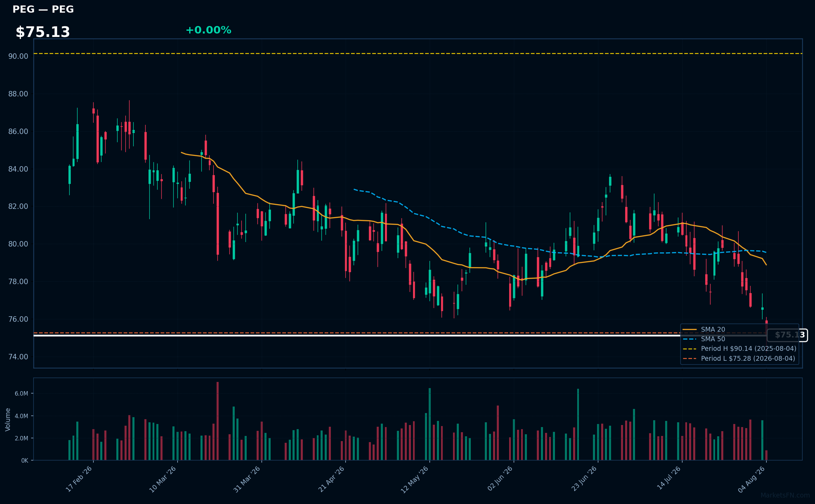Pick the 84.00 price axis label

click(18, 169)
